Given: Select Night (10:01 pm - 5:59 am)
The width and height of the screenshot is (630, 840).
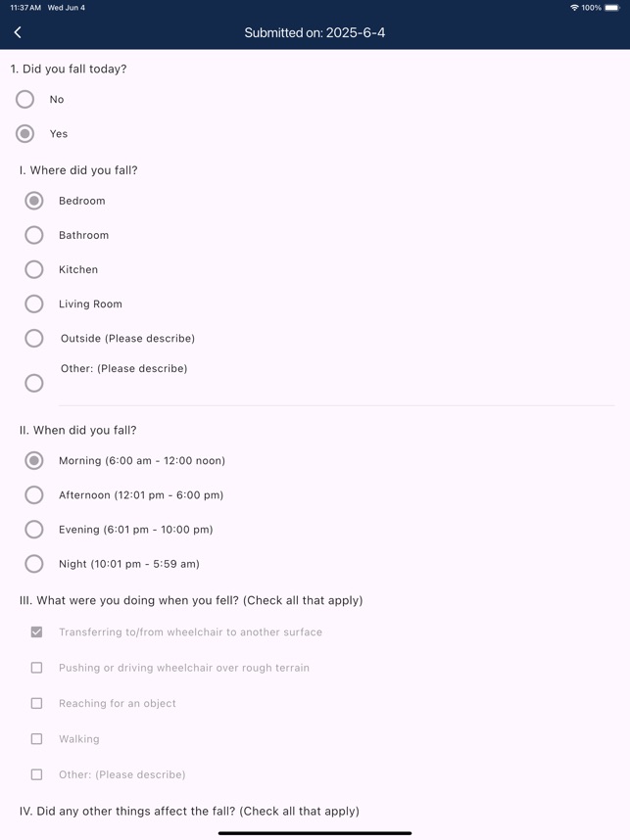Looking at the screenshot, I should [34, 563].
